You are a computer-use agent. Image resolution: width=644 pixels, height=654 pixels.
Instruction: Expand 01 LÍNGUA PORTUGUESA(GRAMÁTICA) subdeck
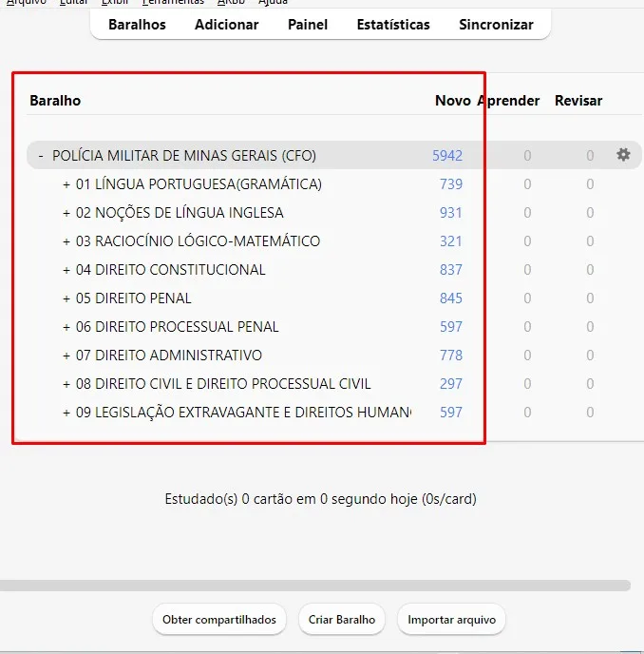pyautogui.click(x=66, y=184)
